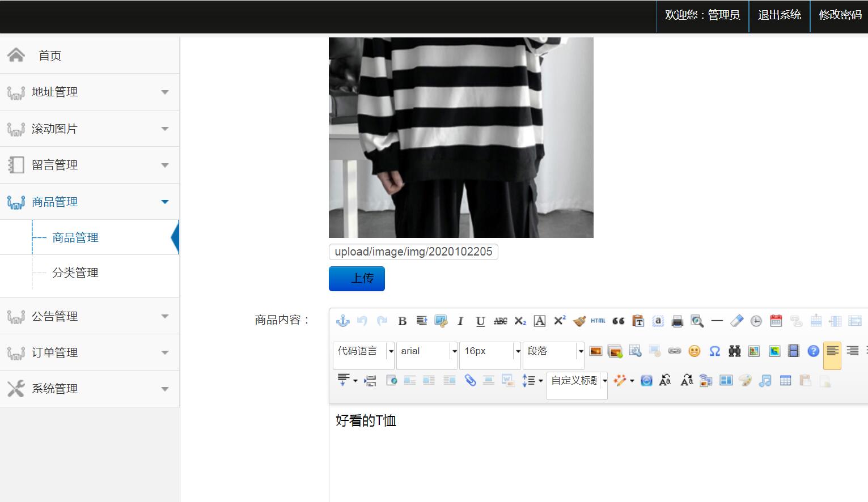
Task: Apply italic formatting
Action: pyautogui.click(x=460, y=321)
